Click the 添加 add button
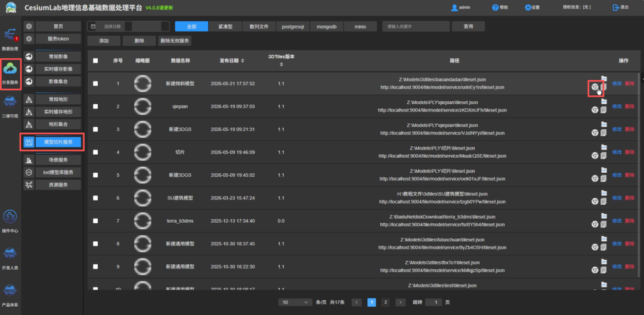 104,40
